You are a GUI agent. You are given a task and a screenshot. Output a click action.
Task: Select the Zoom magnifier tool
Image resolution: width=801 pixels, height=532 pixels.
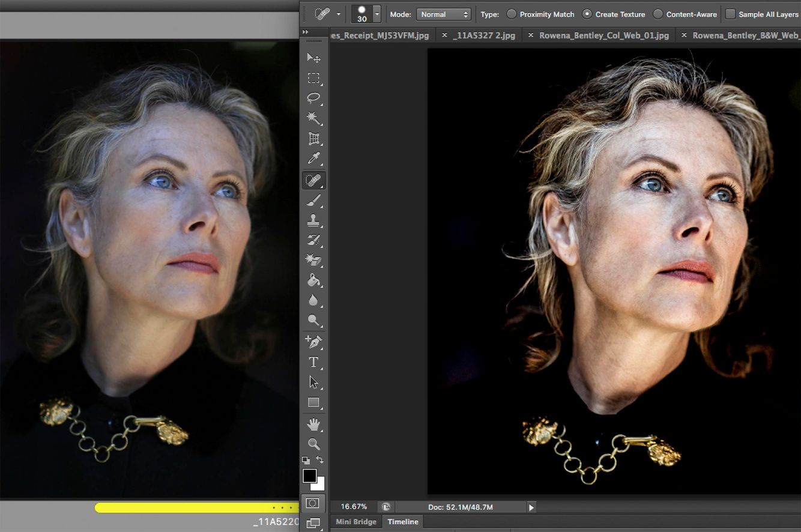tap(313, 444)
